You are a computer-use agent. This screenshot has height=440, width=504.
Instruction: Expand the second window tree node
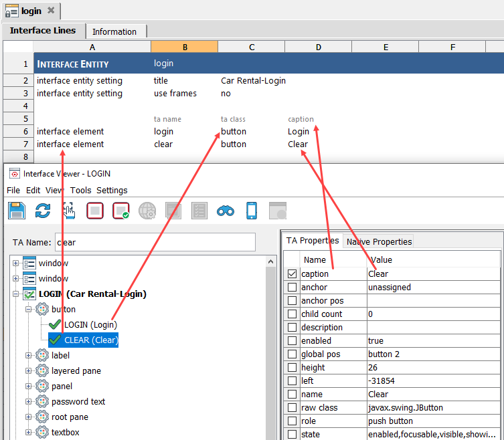pos(15,278)
